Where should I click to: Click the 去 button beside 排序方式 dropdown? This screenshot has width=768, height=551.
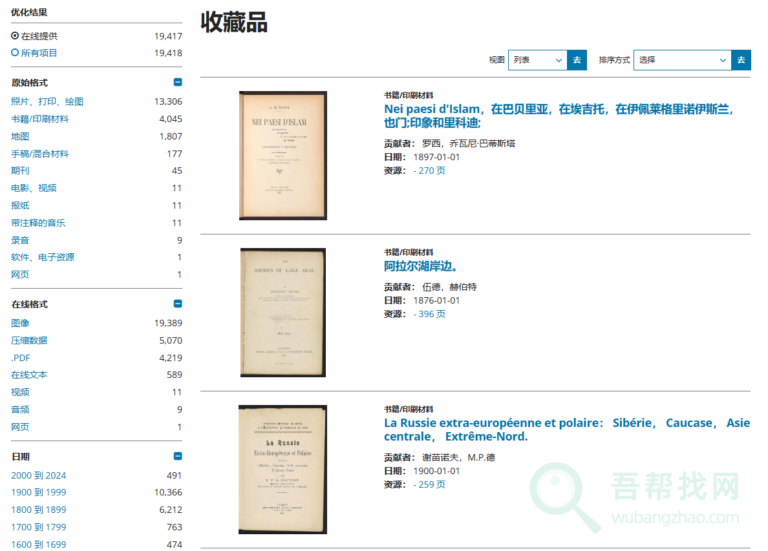[x=741, y=60]
